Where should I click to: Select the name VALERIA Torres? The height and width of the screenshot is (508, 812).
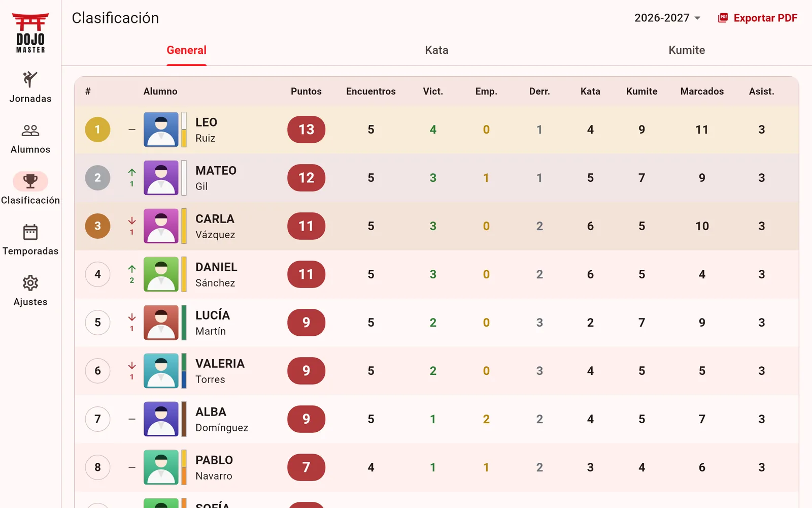click(220, 371)
